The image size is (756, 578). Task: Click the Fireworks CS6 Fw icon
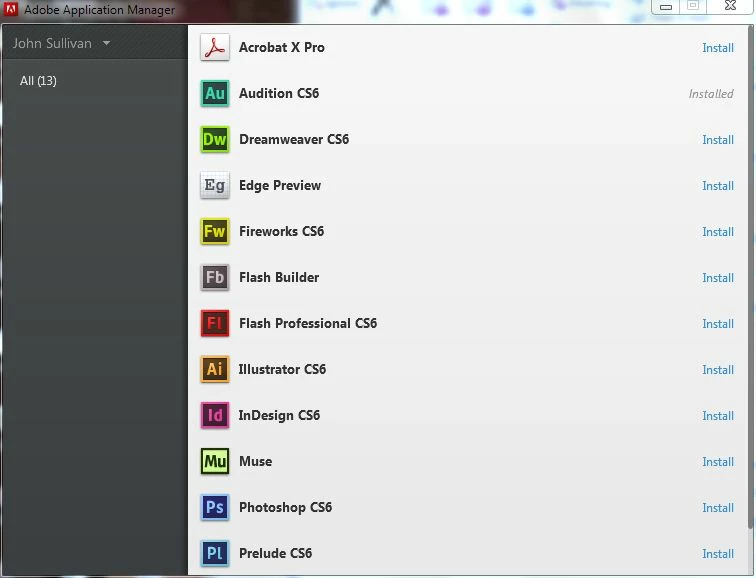(x=215, y=231)
